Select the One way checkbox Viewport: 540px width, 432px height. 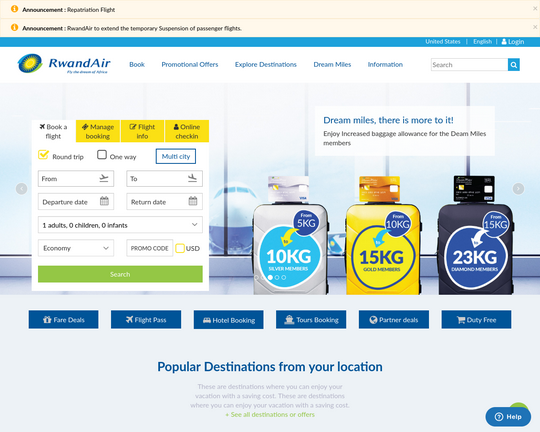point(102,155)
